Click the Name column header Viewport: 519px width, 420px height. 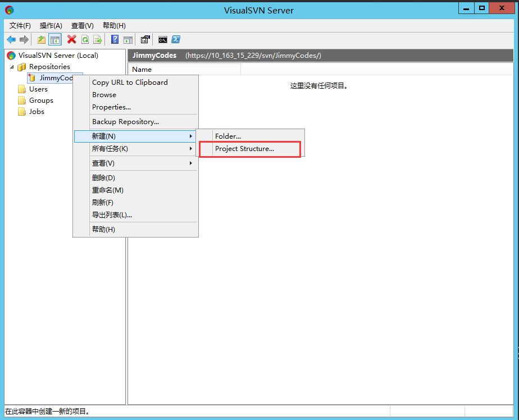[x=185, y=70]
